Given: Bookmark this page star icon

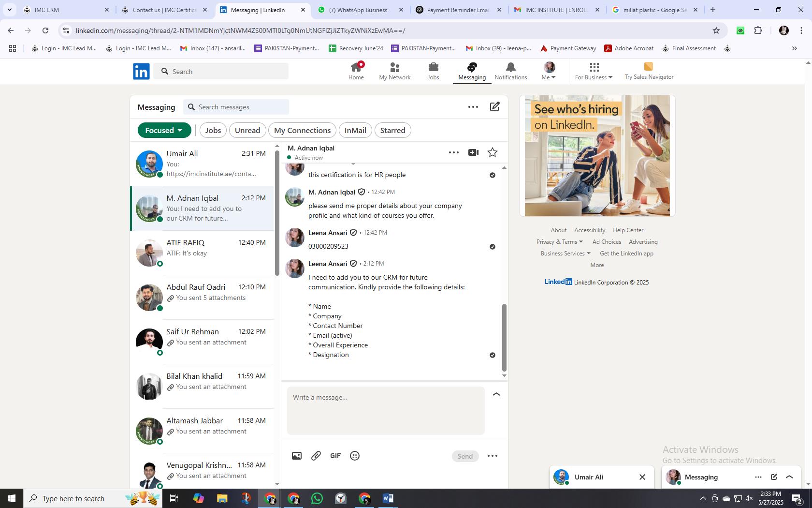Looking at the screenshot, I should pos(716,30).
